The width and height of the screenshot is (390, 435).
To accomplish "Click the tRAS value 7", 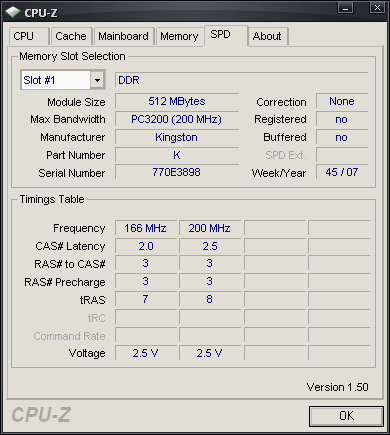I will pyautogui.click(x=146, y=299).
